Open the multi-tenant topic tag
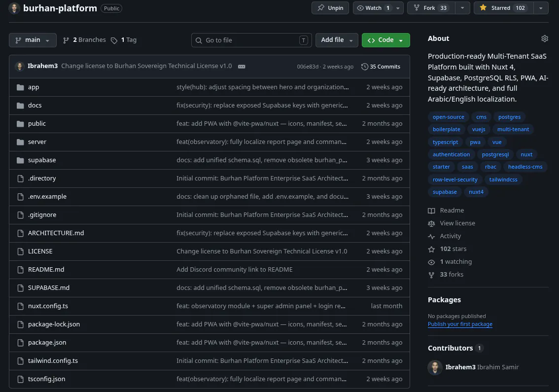The width and height of the screenshot is (559, 392). (513, 130)
